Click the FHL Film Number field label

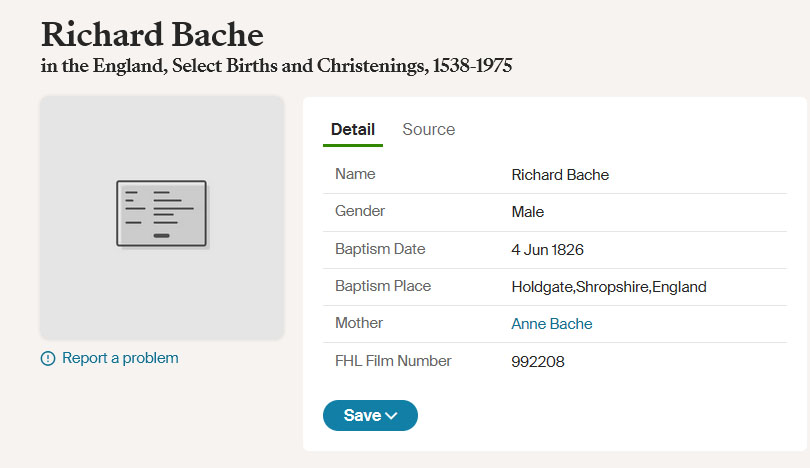click(x=393, y=361)
